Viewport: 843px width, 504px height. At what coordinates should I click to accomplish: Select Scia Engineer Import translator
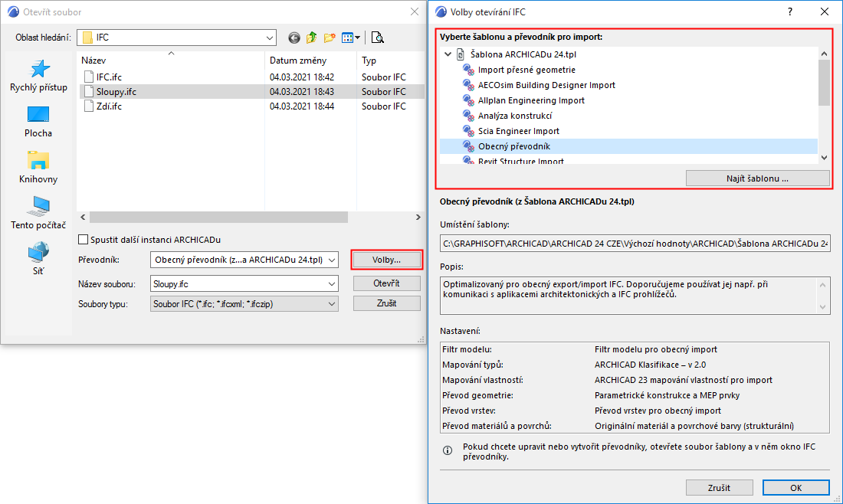tap(519, 131)
